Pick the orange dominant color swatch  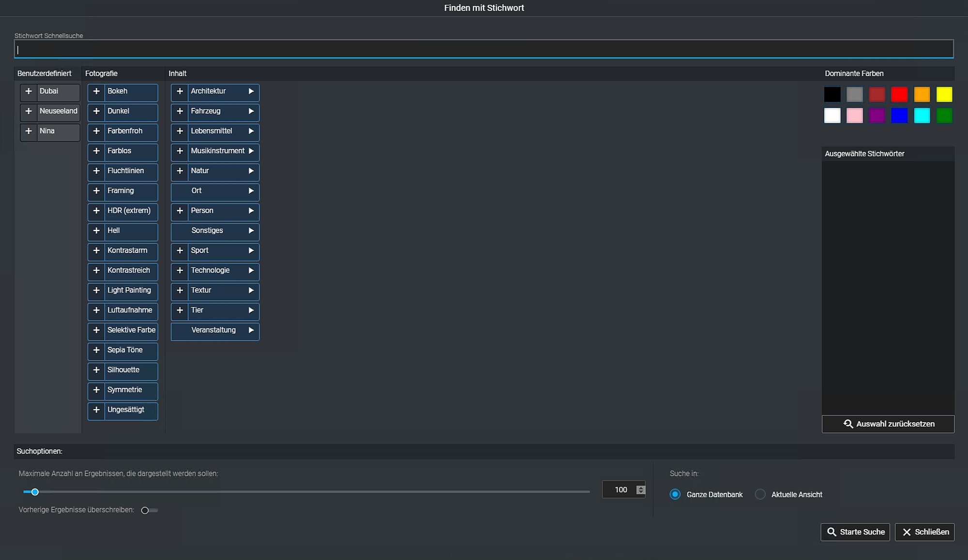(922, 94)
